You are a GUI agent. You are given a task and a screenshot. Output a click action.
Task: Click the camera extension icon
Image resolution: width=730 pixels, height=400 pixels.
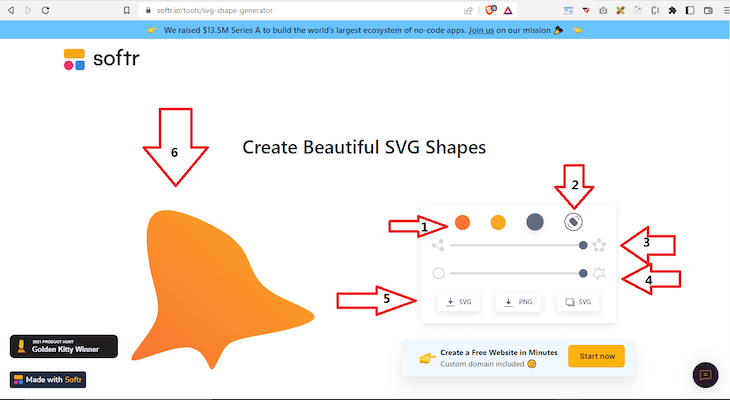603,10
